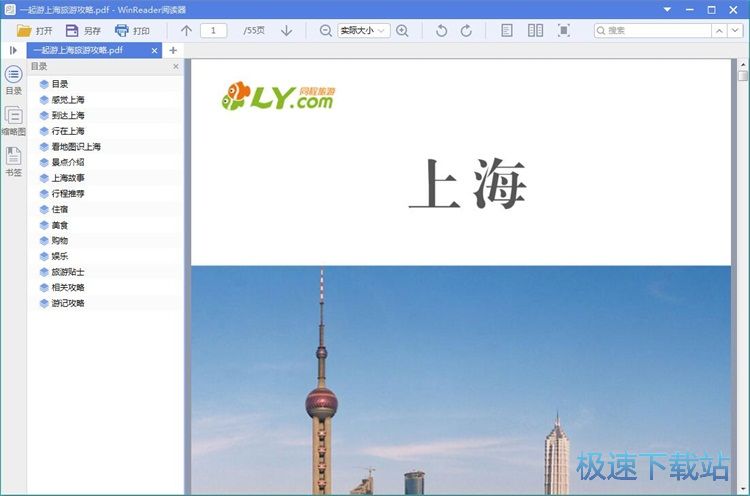This screenshot has width=750, height=496.
Task: Jump to 行在上海 section
Action: click(67, 131)
